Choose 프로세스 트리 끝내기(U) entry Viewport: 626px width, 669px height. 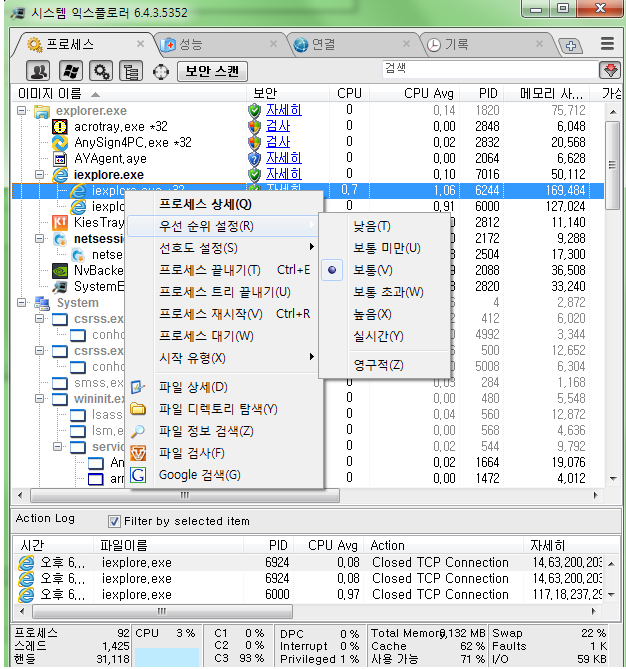(224, 292)
